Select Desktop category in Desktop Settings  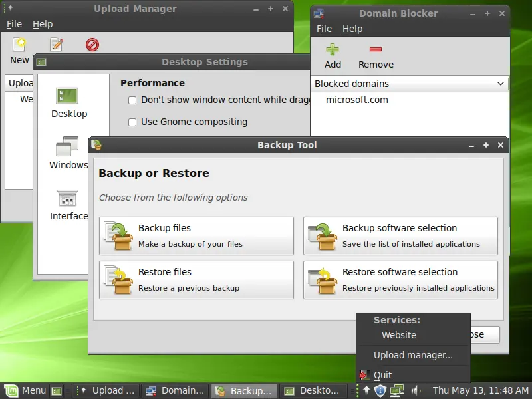tap(69, 103)
